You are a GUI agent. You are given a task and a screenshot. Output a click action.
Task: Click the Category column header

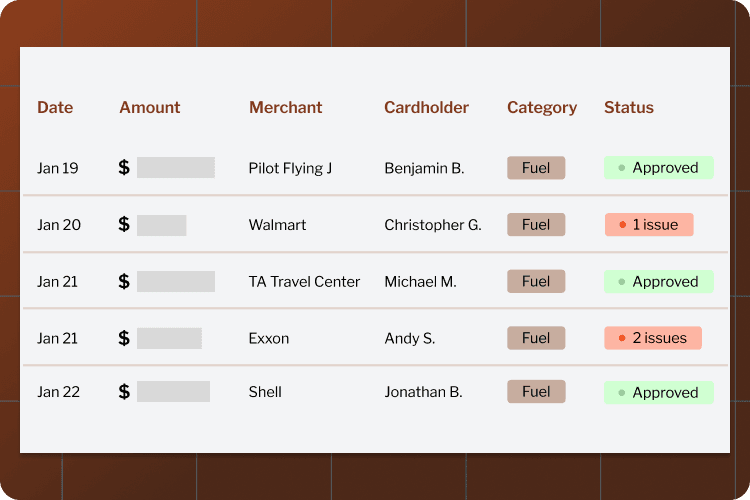[x=542, y=108]
